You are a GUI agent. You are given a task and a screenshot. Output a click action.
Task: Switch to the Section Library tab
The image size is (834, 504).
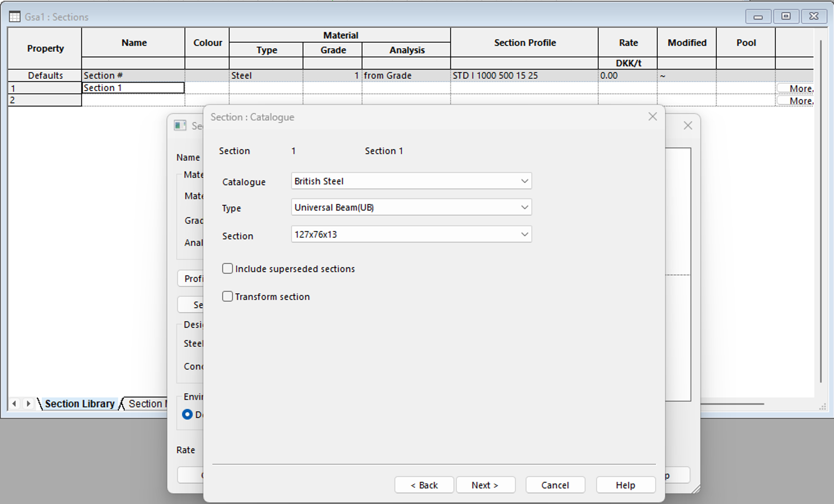coord(79,403)
